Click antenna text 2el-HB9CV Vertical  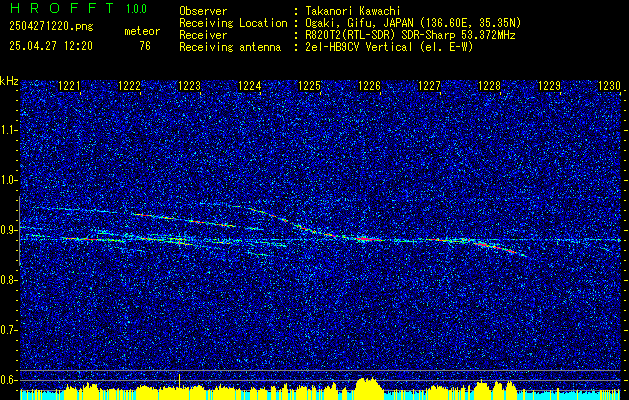(389, 47)
